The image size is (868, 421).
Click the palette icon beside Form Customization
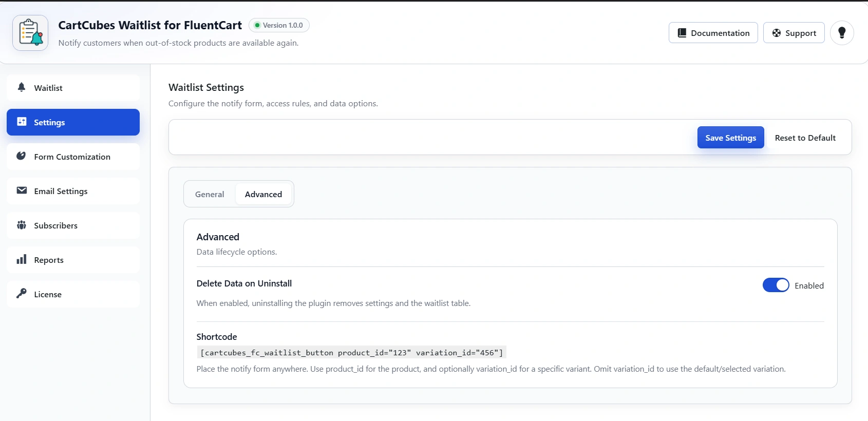coord(21,156)
